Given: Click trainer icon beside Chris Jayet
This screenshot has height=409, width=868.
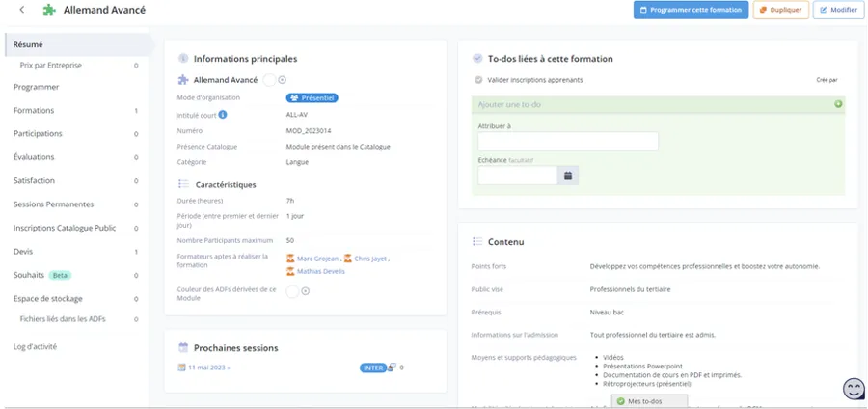Looking at the screenshot, I should [347, 259].
